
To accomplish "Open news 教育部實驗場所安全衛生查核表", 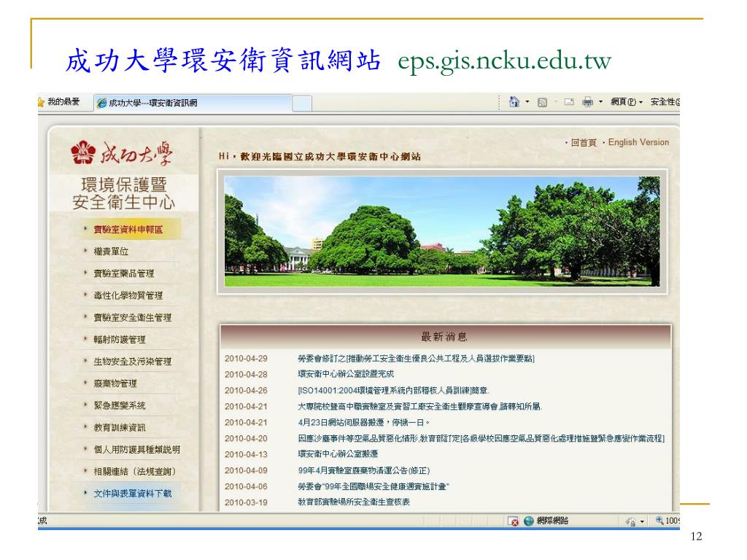I will [x=354, y=502].
